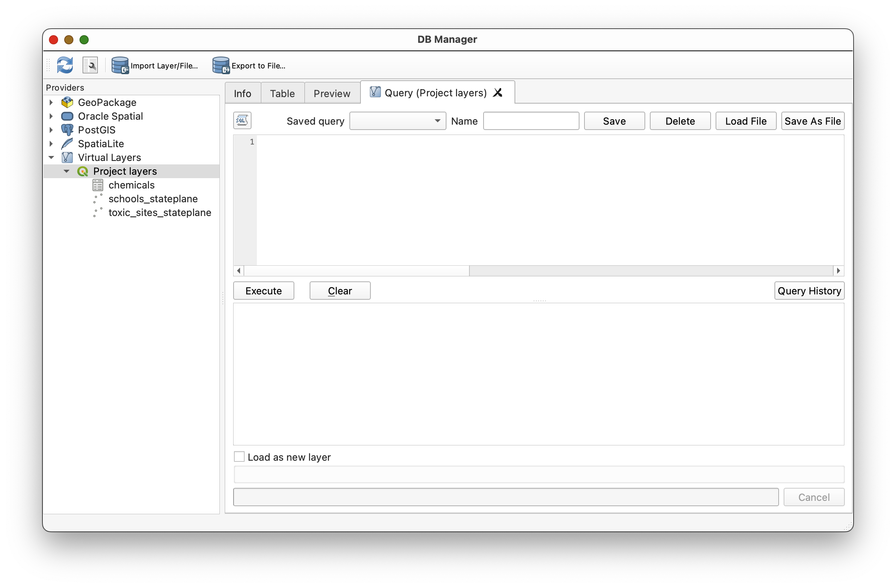Open the Saved query dropdown
This screenshot has width=896, height=588.
point(398,121)
